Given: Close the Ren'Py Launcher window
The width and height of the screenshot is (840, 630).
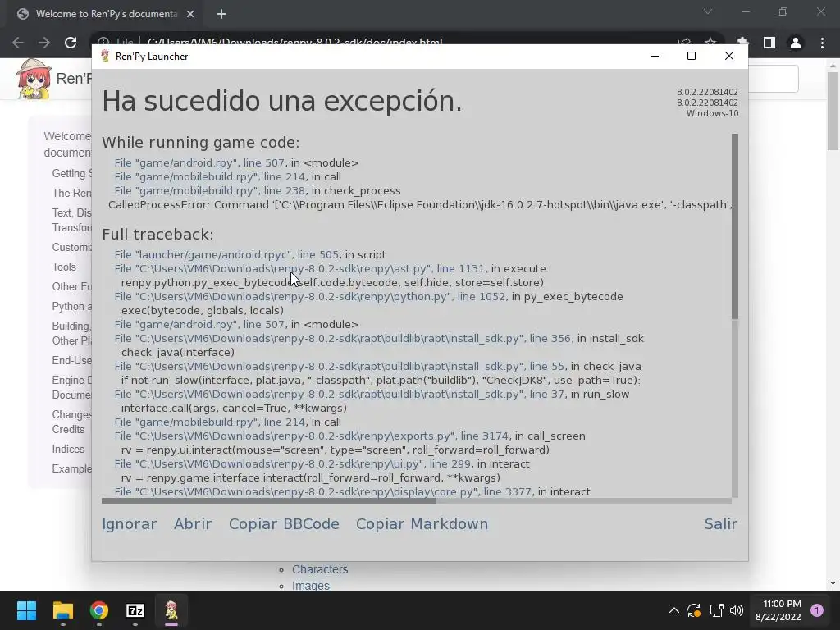Looking at the screenshot, I should point(729,57).
